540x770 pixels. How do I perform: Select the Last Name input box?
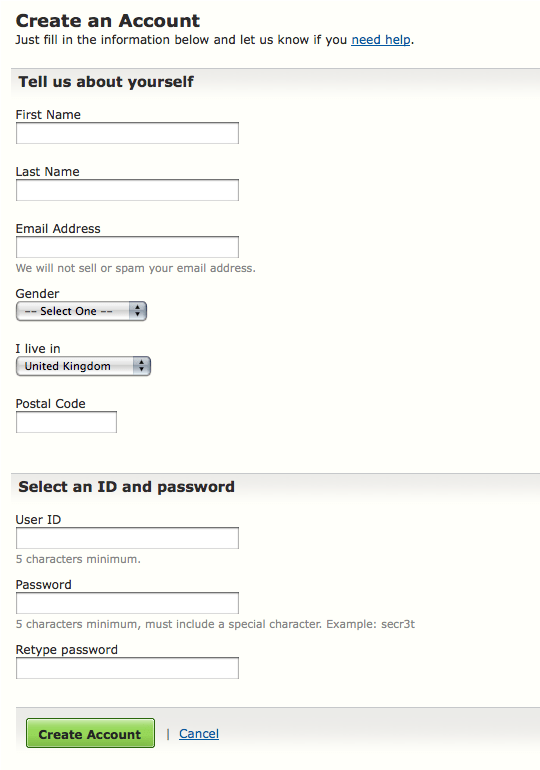pyautogui.click(x=127, y=190)
